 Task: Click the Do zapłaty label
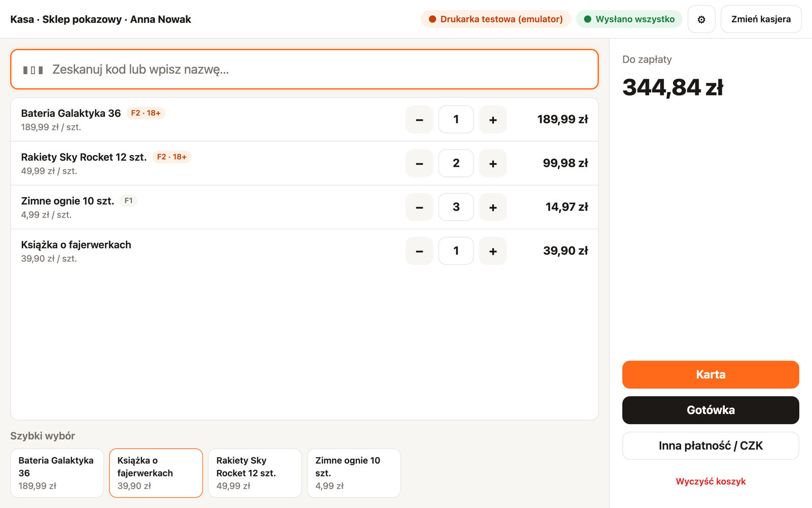point(647,59)
